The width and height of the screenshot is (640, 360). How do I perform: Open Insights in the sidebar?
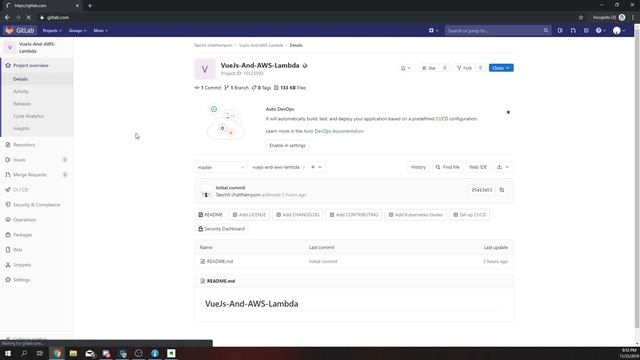coord(21,128)
